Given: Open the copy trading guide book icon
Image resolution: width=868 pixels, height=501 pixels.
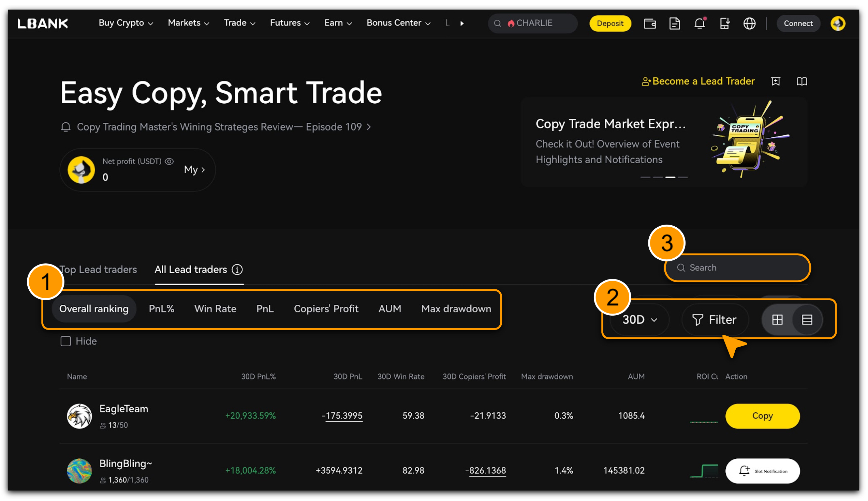Looking at the screenshot, I should pyautogui.click(x=801, y=81).
